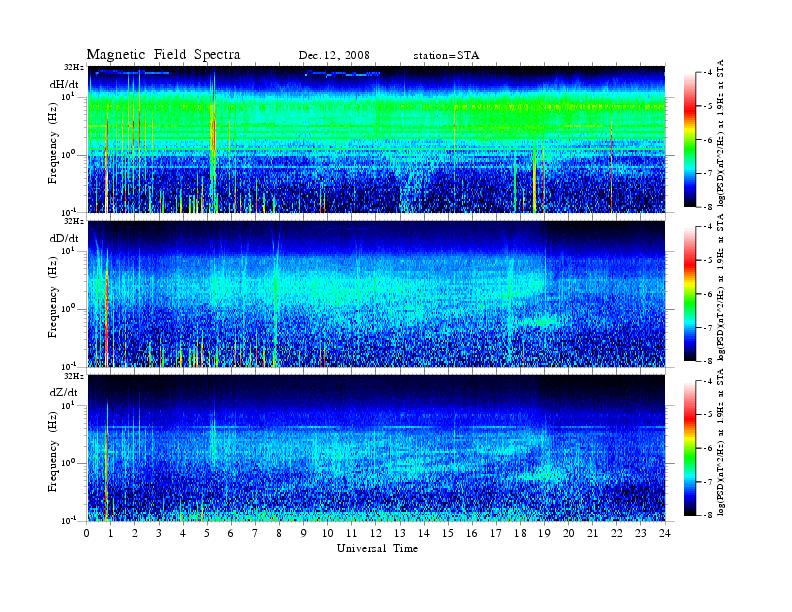The height and width of the screenshot is (612, 792).
Task: Click the hour 8 tick label on time axis
Action: coord(279,533)
